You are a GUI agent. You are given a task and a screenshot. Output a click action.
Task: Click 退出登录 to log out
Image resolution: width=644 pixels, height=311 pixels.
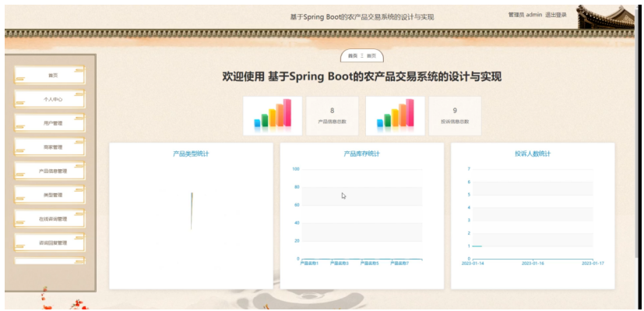click(x=556, y=15)
